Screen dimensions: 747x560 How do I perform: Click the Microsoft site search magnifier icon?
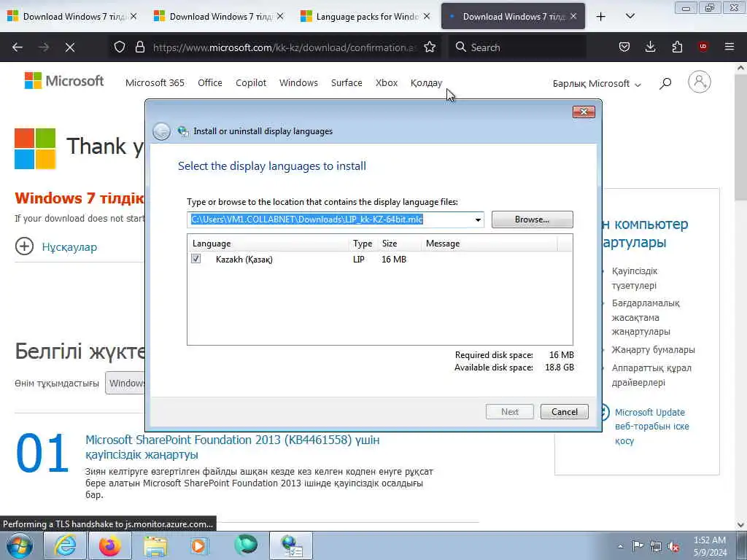point(665,83)
